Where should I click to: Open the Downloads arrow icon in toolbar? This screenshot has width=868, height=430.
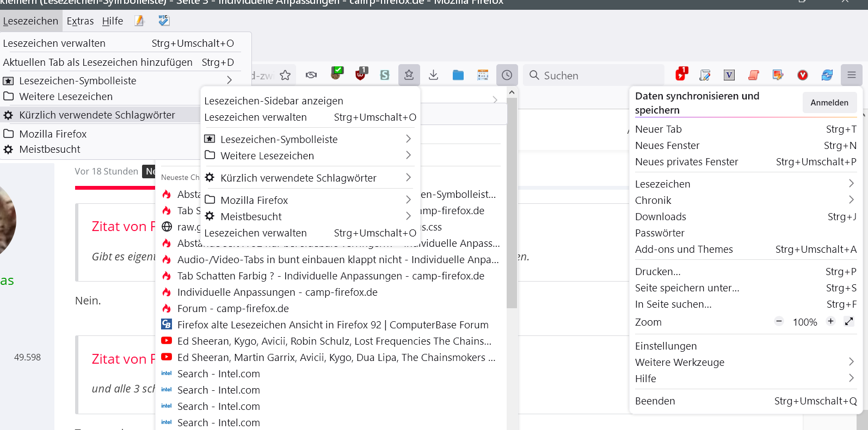click(x=433, y=75)
